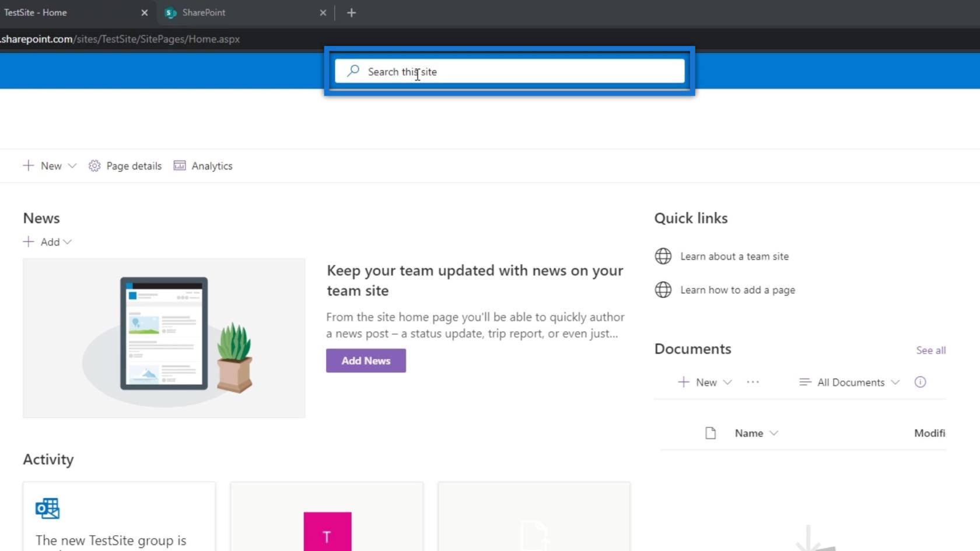The image size is (980, 551).
Task: Click the News illustration thumbnail
Action: 164,338
